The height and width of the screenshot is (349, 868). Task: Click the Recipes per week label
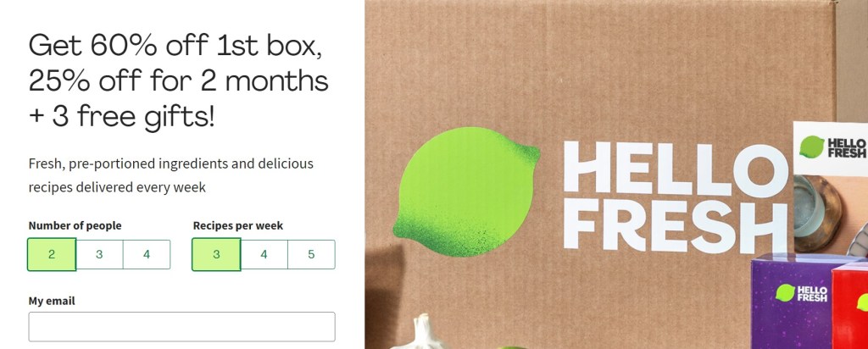point(238,225)
